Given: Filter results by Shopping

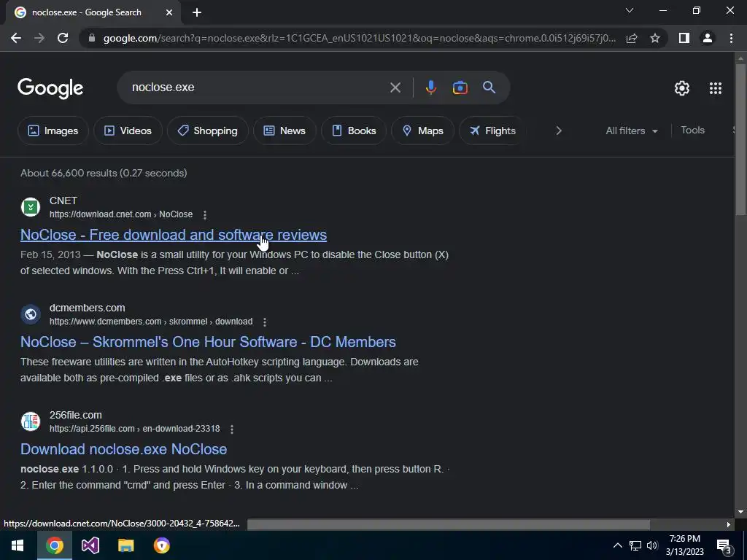Looking at the screenshot, I should pos(207,131).
